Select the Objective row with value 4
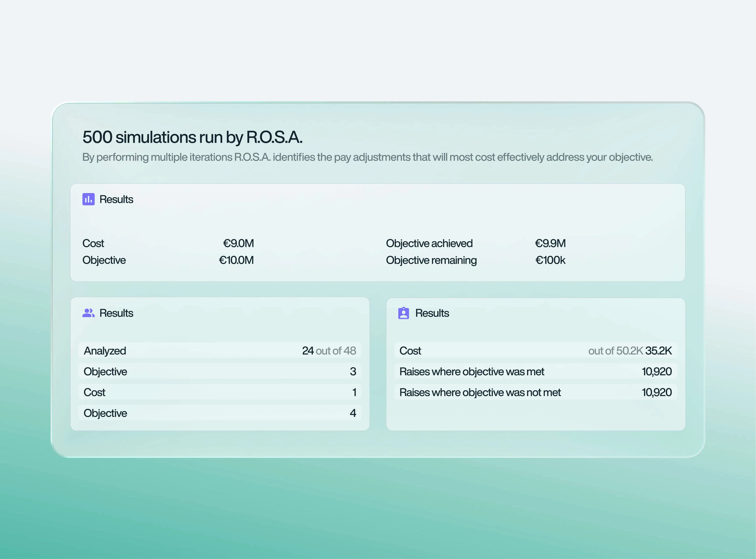This screenshot has width=756, height=559. click(x=220, y=413)
